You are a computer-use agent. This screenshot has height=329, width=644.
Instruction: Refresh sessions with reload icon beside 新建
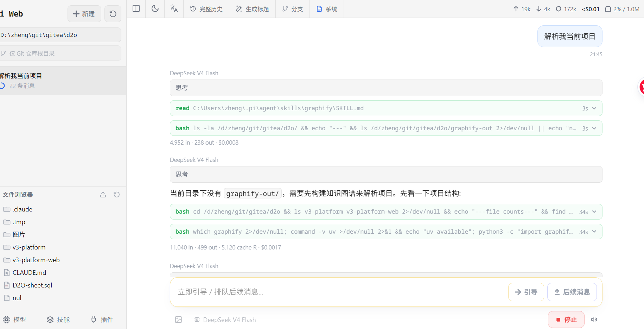pos(113,14)
